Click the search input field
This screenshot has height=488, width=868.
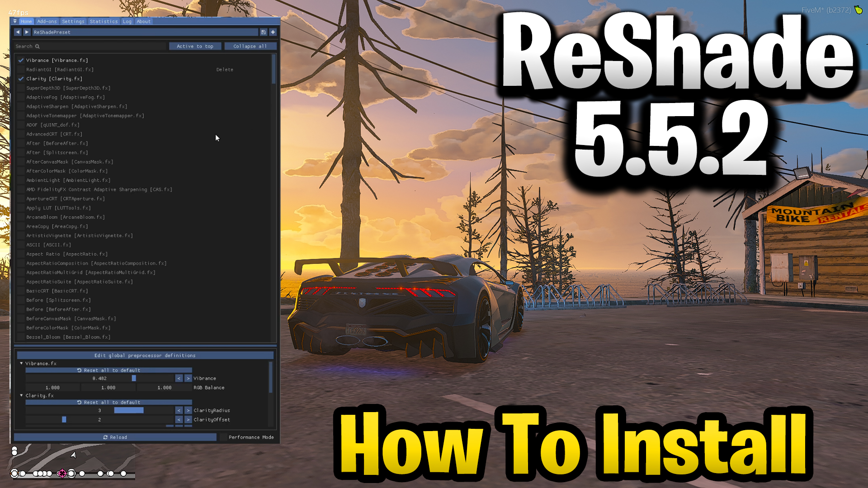[x=91, y=46]
